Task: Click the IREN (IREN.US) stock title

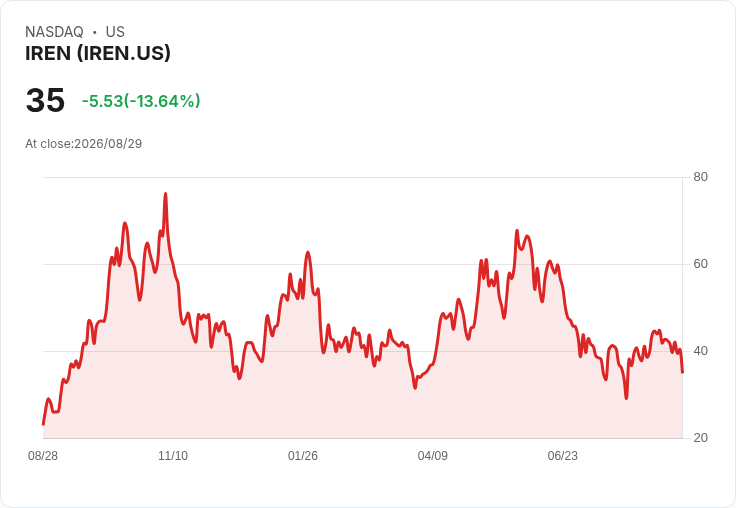Action: pyautogui.click(x=98, y=54)
